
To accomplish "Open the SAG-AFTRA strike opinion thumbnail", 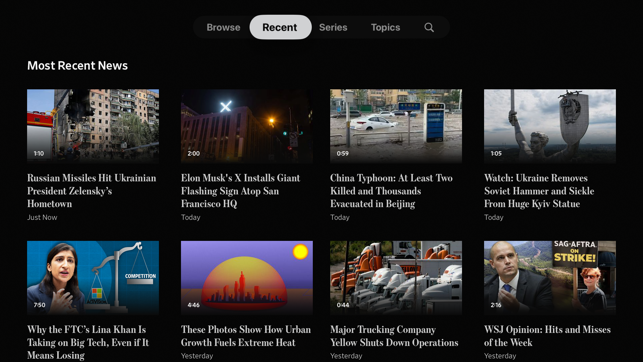I will click(x=550, y=278).
